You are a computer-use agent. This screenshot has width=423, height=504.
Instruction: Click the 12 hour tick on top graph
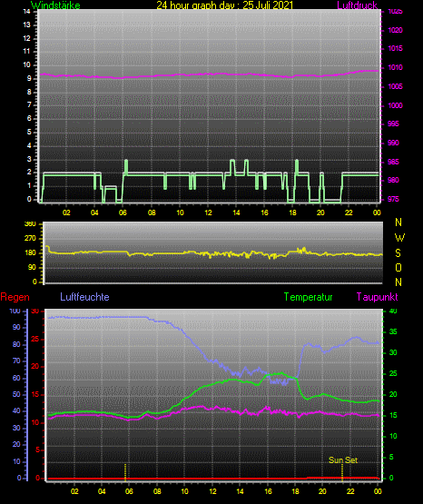click(208, 212)
